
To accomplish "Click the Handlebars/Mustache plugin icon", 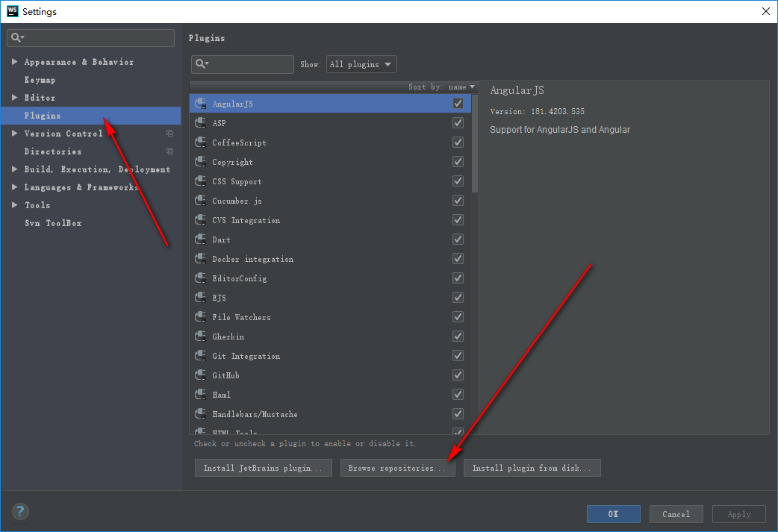I will [200, 413].
